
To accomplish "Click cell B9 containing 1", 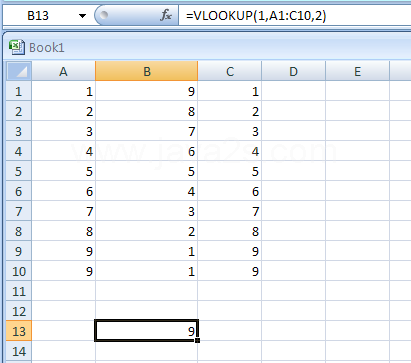I will click(x=147, y=251).
